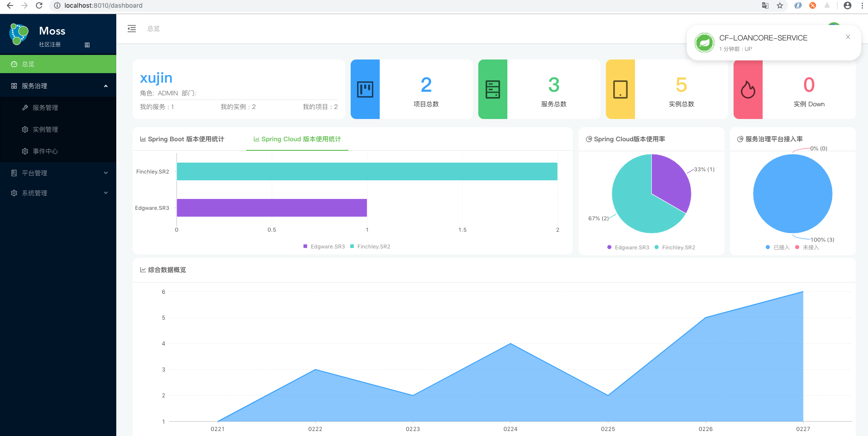
Task: Click the translate icon in the address bar
Action: (765, 6)
